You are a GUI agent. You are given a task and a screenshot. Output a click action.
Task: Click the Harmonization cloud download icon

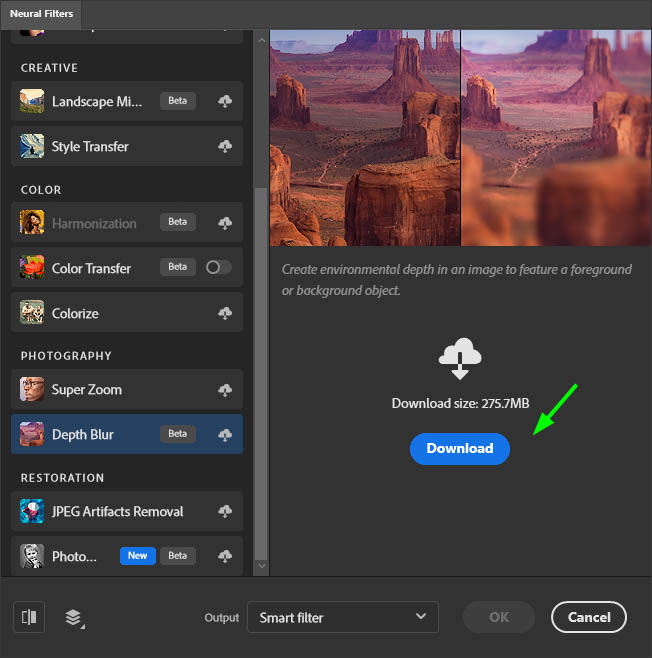pos(225,223)
